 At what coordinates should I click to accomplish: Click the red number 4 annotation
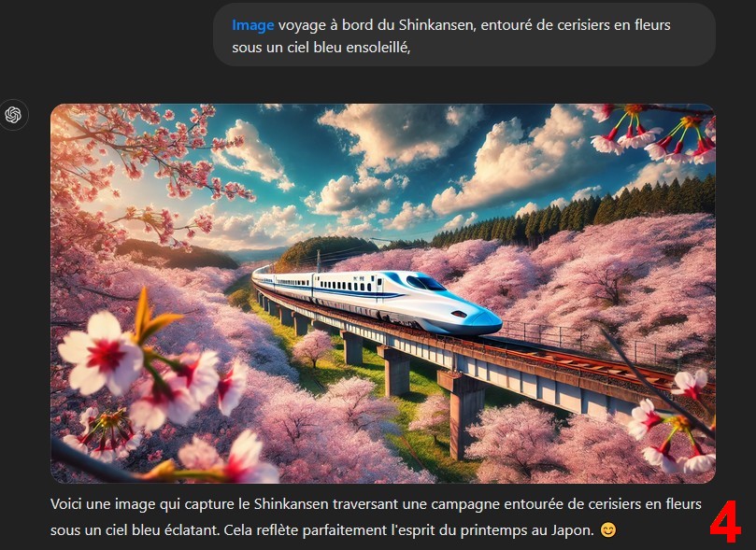[x=724, y=522]
